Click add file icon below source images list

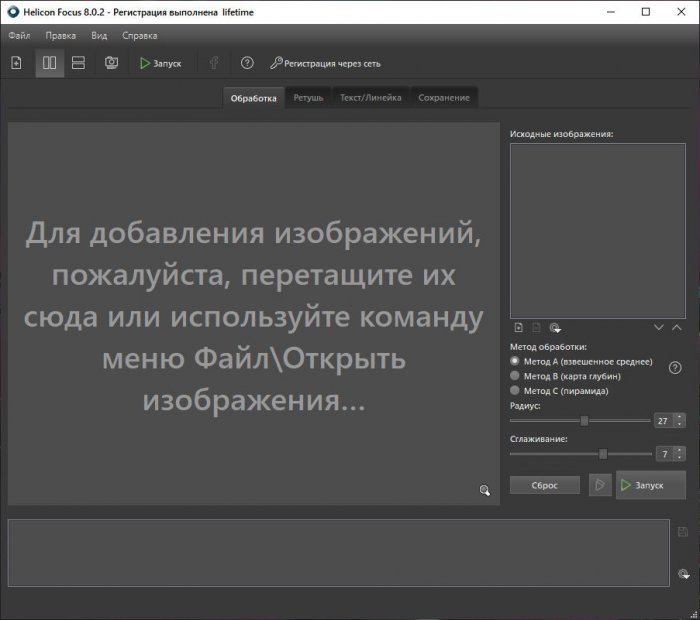(x=518, y=327)
